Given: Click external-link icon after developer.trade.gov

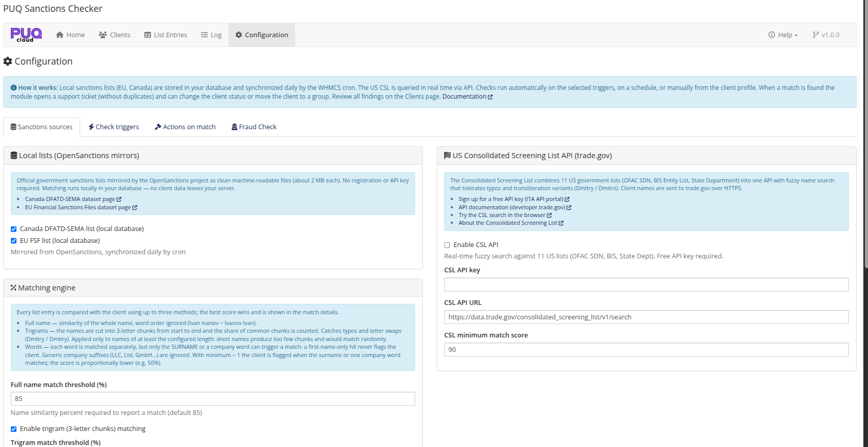Looking at the screenshot, I should coord(569,208).
